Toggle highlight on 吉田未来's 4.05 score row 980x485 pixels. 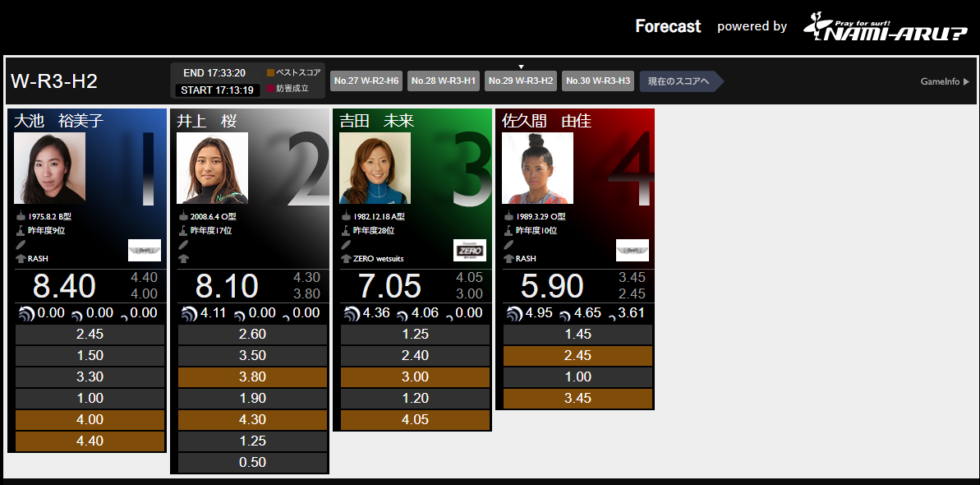[x=415, y=418]
